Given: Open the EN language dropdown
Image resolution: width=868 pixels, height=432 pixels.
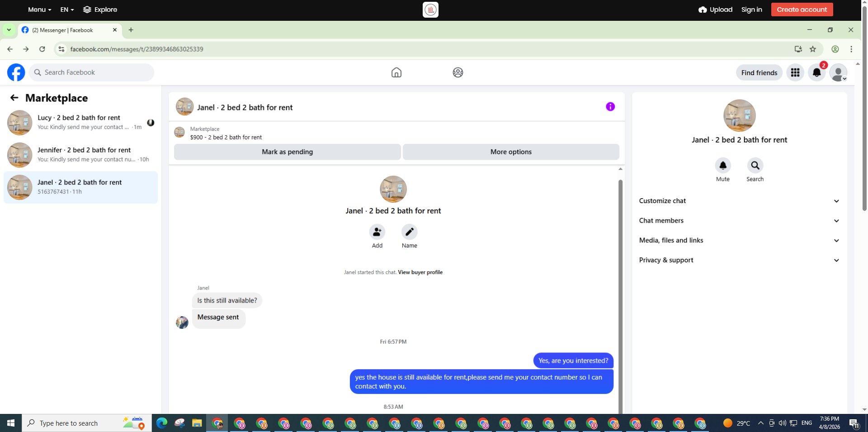Looking at the screenshot, I should pos(67,9).
